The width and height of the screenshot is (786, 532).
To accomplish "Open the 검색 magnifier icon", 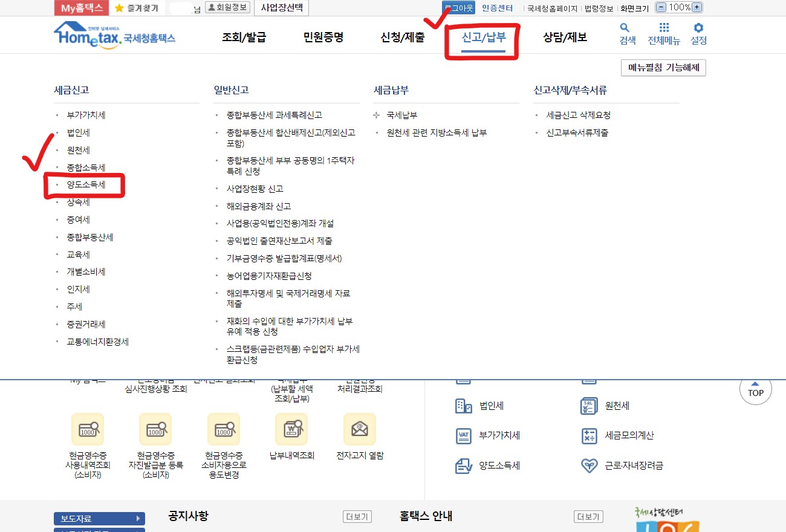I will click(625, 28).
